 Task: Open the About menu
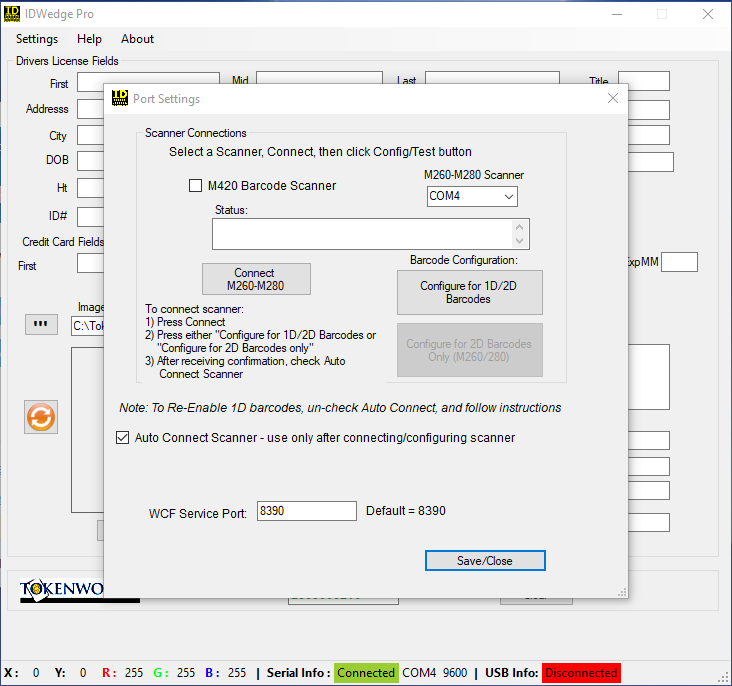tap(137, 39)
